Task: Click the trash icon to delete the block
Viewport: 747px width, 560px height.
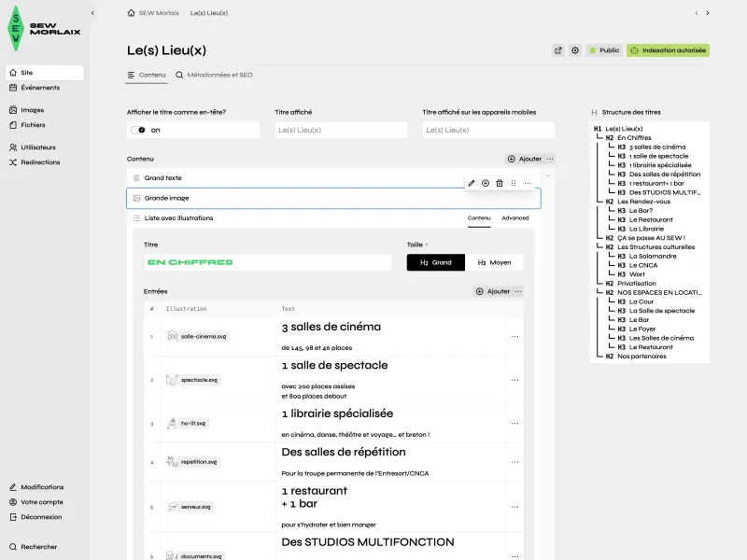Action: 500,183
